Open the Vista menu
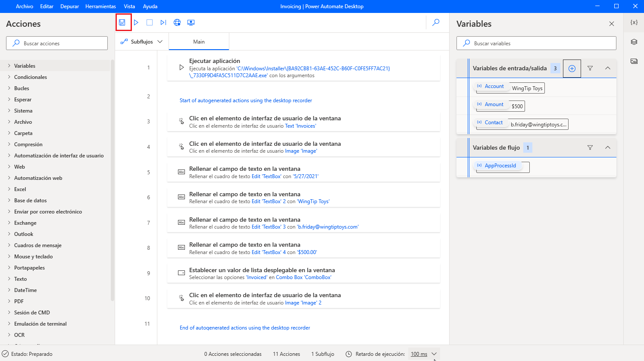Viewport: 644px width, 361px height. pyautogui.click(x=129, y=6)
